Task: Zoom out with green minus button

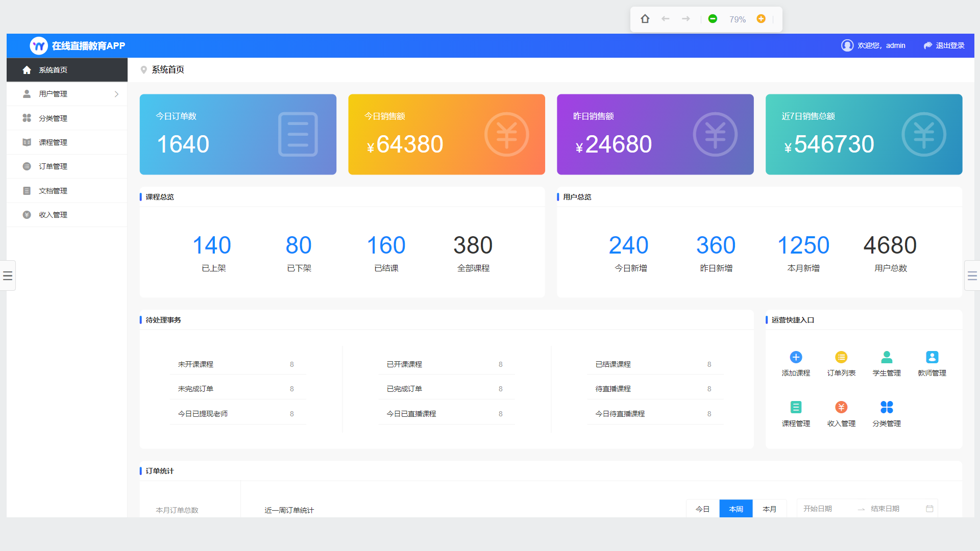Action: pyautogui.click(x=713, y=19)
